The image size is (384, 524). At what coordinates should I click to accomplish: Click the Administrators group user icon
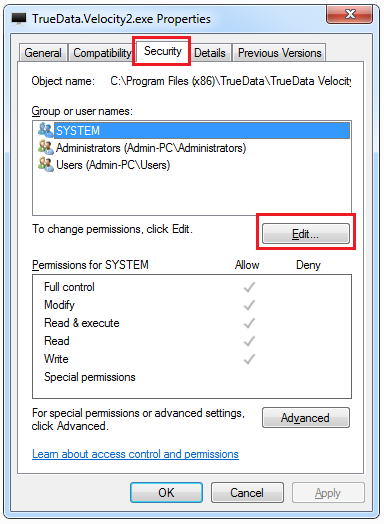(x=45, y=147)
